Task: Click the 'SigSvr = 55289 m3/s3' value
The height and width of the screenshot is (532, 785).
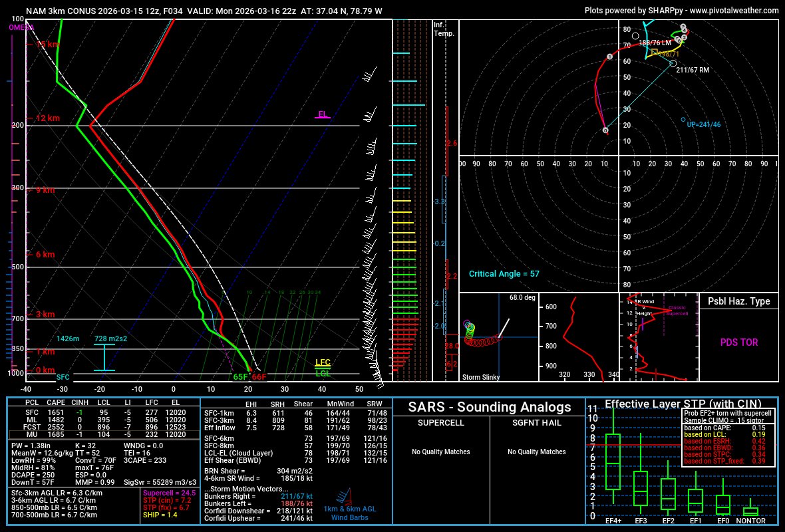Action: click(160, 482)
